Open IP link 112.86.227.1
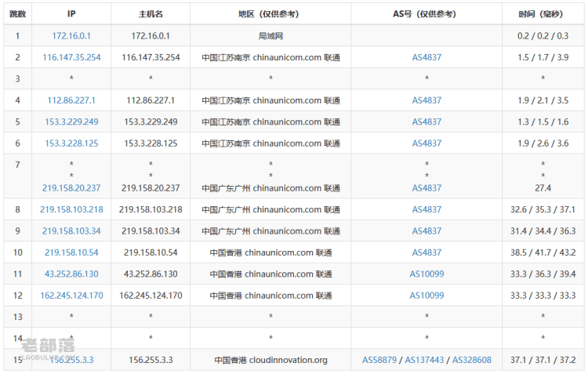588x374 pixels. click(x=71, y=100)
